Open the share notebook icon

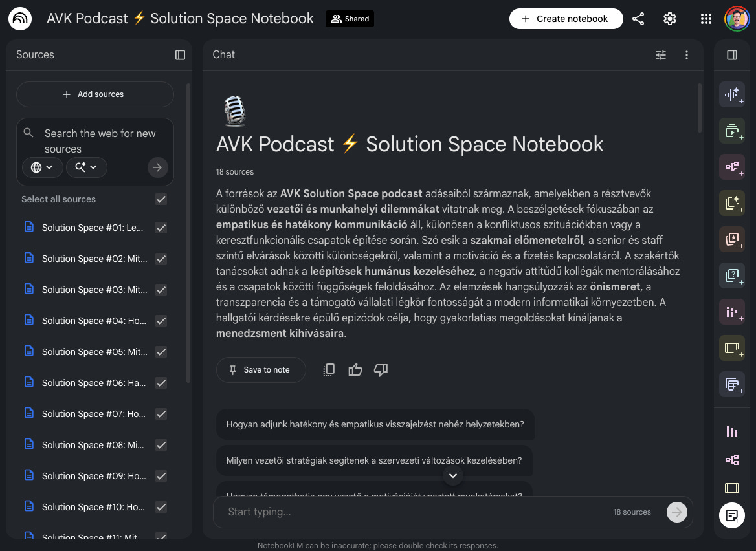click(x=638, y=19)
